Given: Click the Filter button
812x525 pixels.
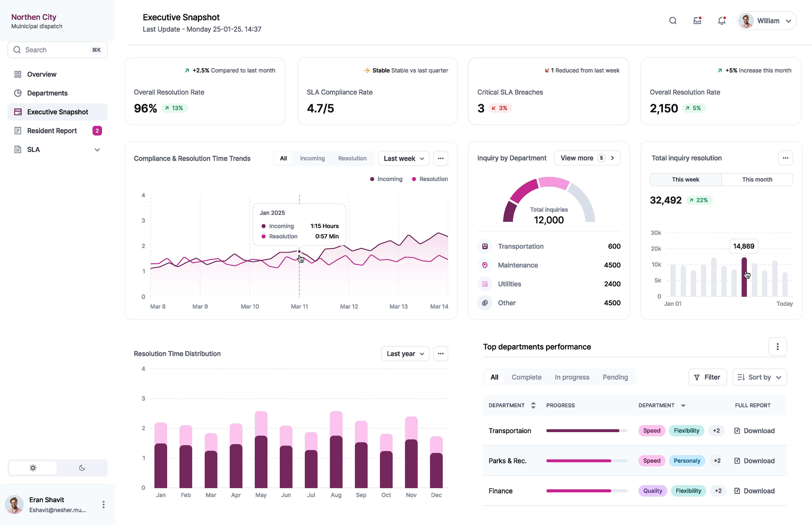Looking at the screenshot, I should click(x=707, y=377).
